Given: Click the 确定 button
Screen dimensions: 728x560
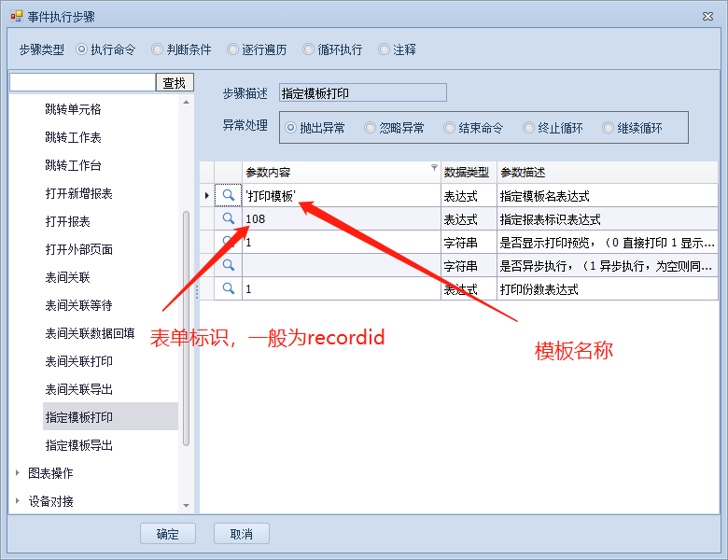Looking at the screenshot, I should pyautogui.click(x=168, y=534).
